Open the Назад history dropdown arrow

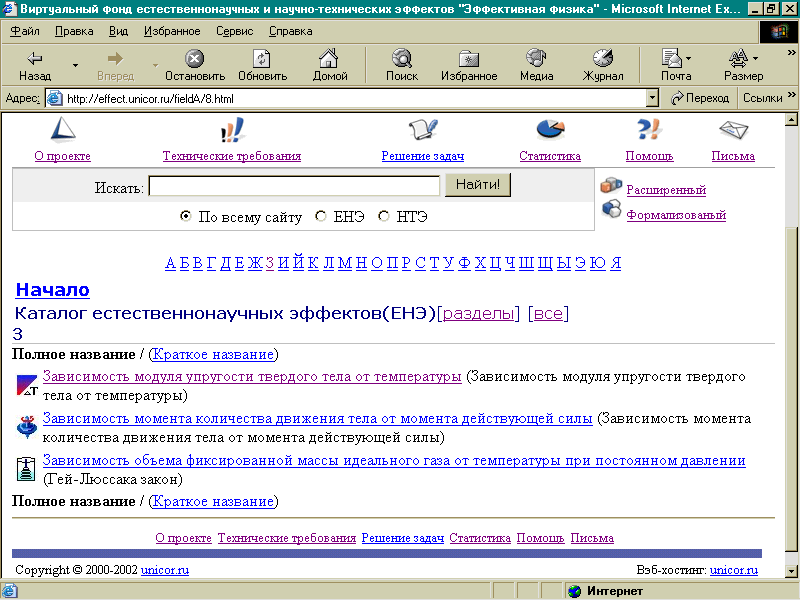tap(76, 65)
